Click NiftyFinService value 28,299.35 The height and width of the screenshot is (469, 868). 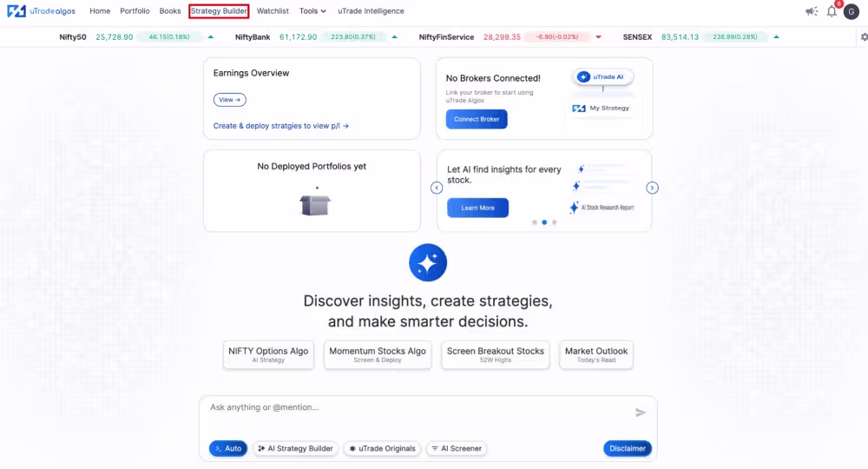[x=502, y=37]
